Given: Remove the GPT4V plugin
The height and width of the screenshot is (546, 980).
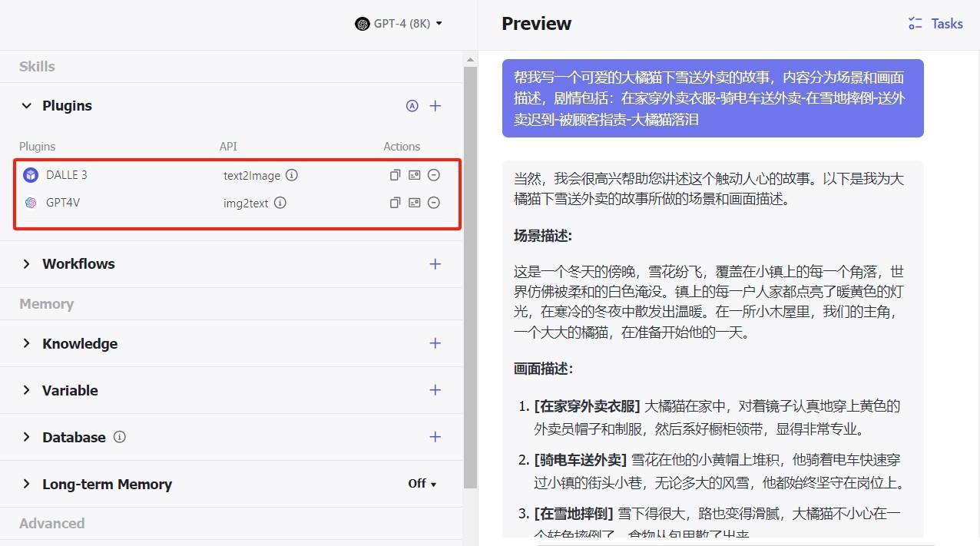Looking at the screenshot, I should coord(434,203).
